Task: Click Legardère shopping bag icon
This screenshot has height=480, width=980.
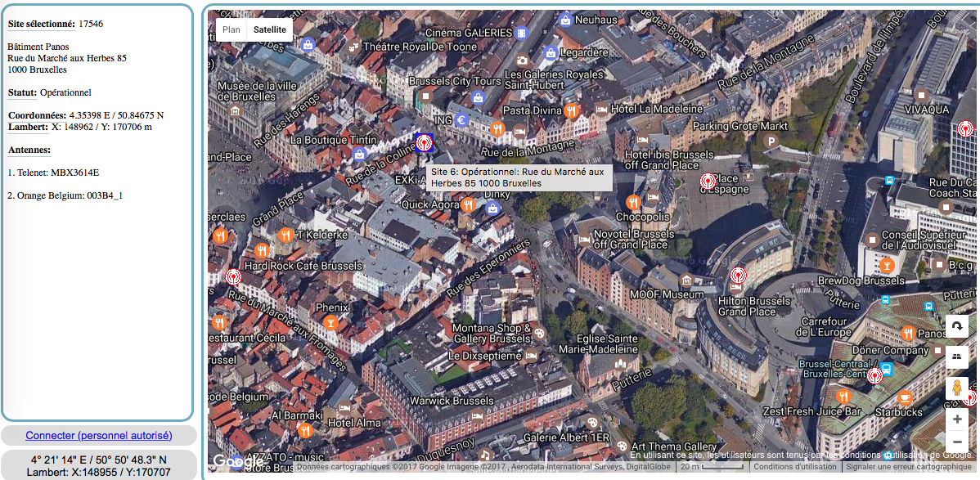Action: click(x=551, y=52)
